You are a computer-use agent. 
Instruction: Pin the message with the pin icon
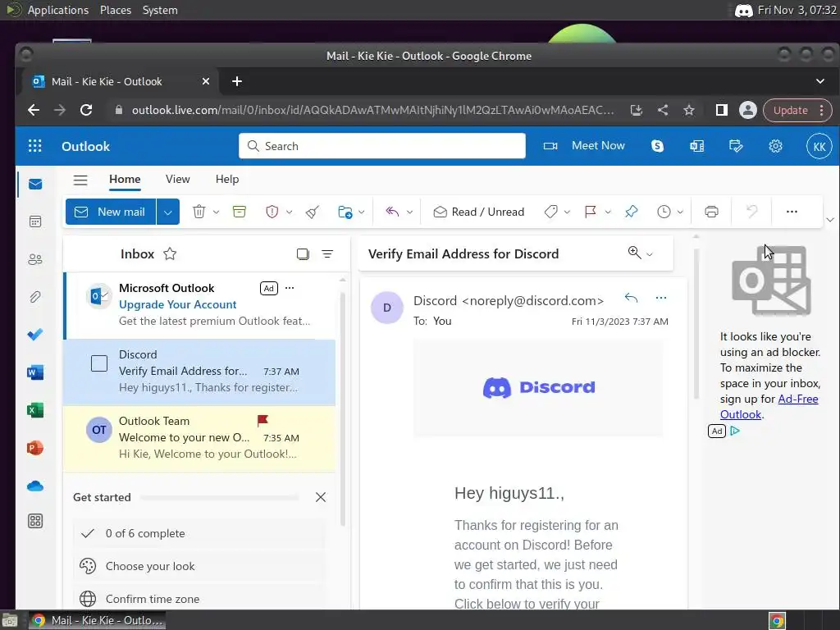point(631,212)
